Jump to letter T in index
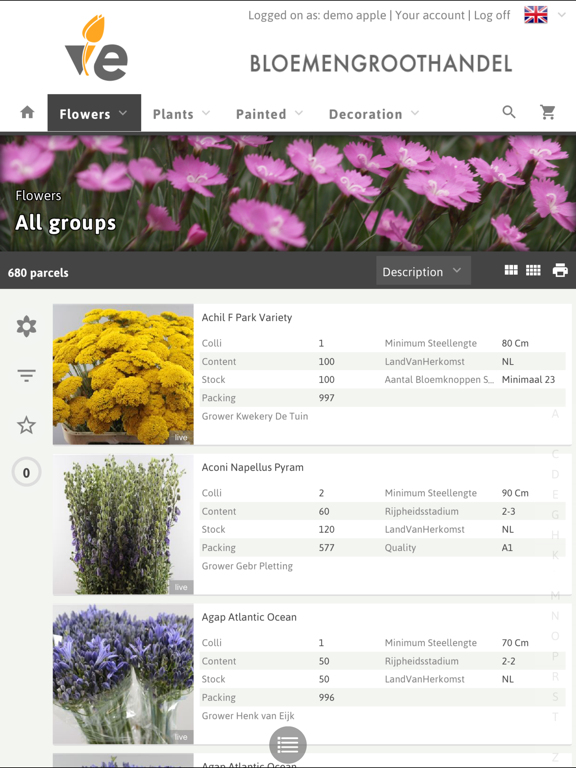The image size is (576, 768). [555, 717]
